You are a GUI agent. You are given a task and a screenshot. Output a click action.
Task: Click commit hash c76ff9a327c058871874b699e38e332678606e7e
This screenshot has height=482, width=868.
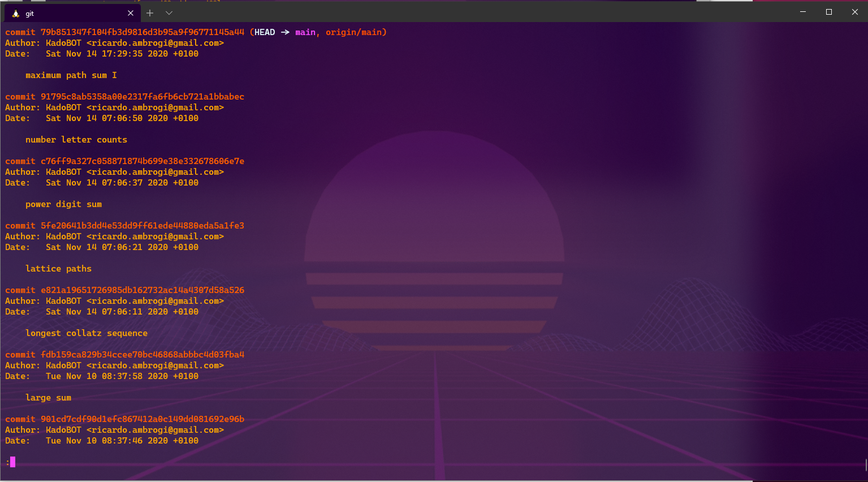[x=142, y=161]
